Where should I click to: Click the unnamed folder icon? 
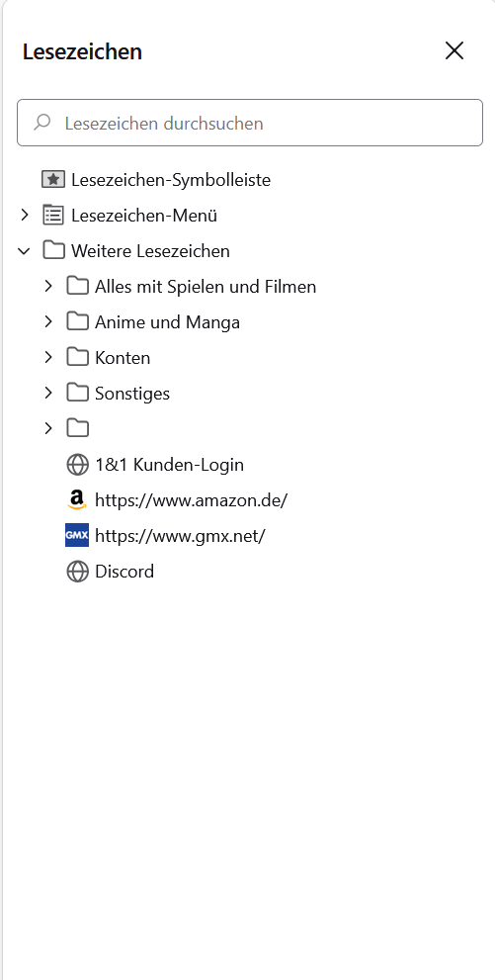pyautogui.click(x=77, y=429)
